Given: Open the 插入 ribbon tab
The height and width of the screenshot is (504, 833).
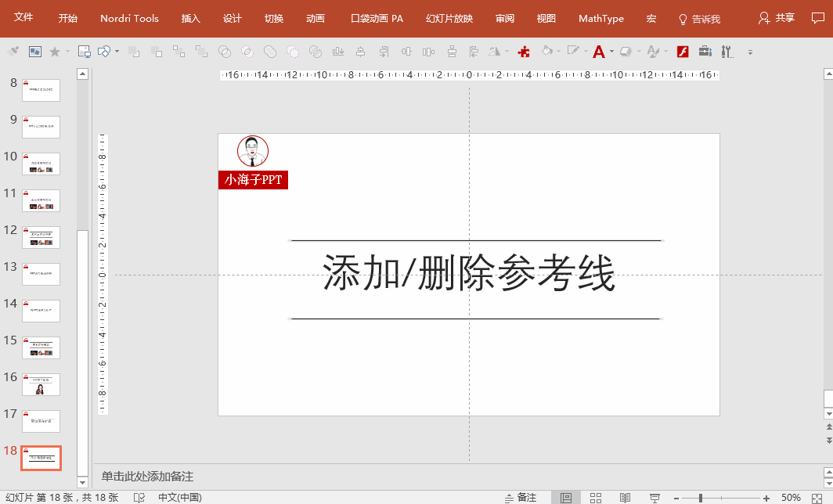Looking at the screenshot, I should click(x=191, y=18).
